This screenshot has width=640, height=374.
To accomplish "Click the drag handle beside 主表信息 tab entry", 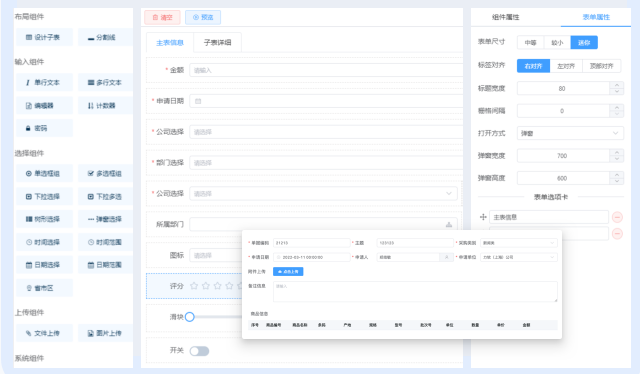I will 483,217.
